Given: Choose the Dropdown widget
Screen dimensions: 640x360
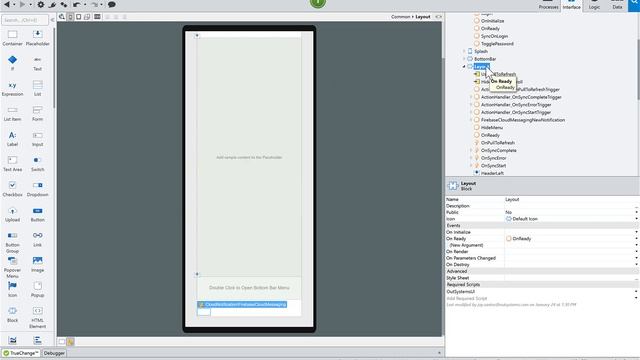Looking at the screenshot, I should pyautogui.click(x=38, y=189).
